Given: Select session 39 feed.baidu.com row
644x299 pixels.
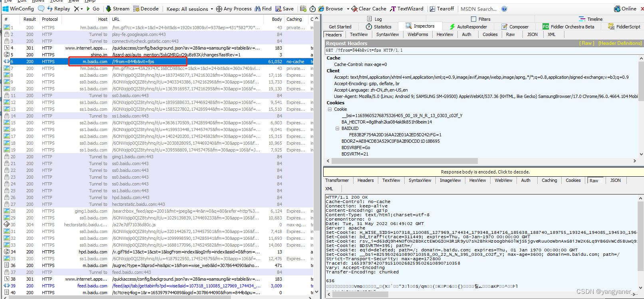Looking at the screenshot, I should (x=158, y=286).
